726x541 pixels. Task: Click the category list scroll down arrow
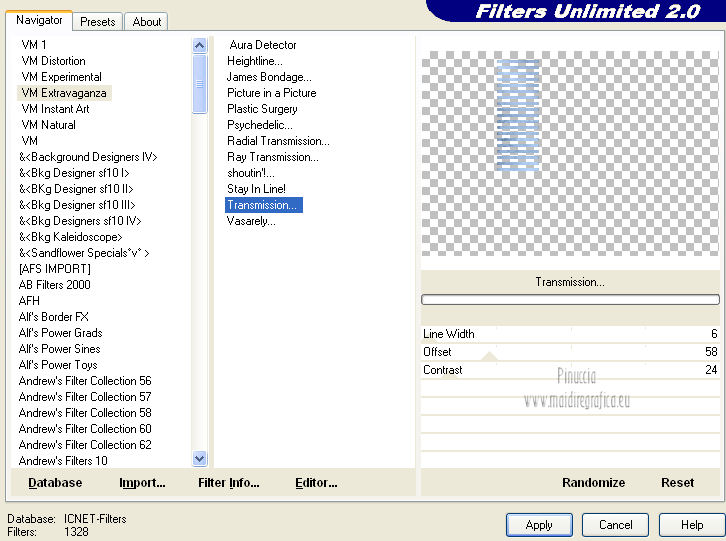pyautogui.click(x=200, y=459)
